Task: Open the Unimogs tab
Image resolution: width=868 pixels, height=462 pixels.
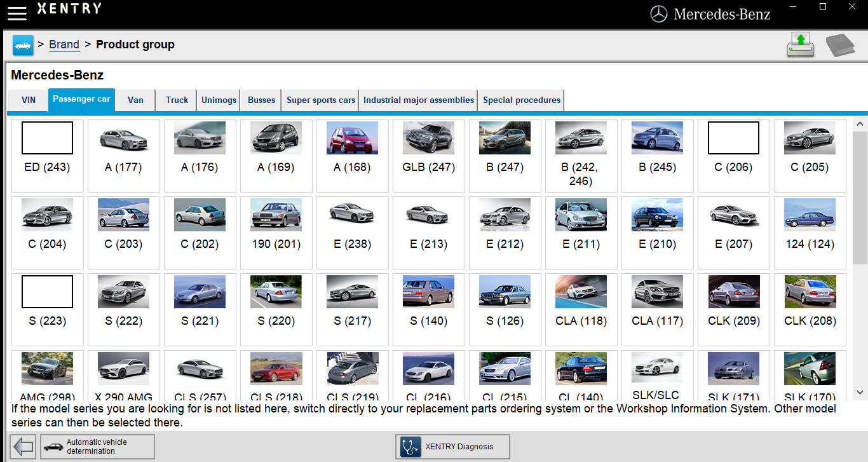Action: point(219,100)
